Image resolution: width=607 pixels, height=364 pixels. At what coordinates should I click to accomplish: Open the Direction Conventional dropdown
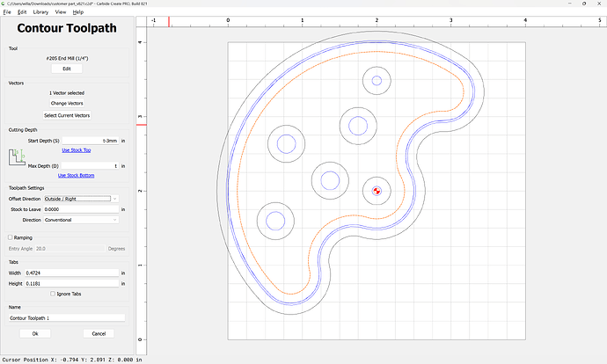coord(81,220)
